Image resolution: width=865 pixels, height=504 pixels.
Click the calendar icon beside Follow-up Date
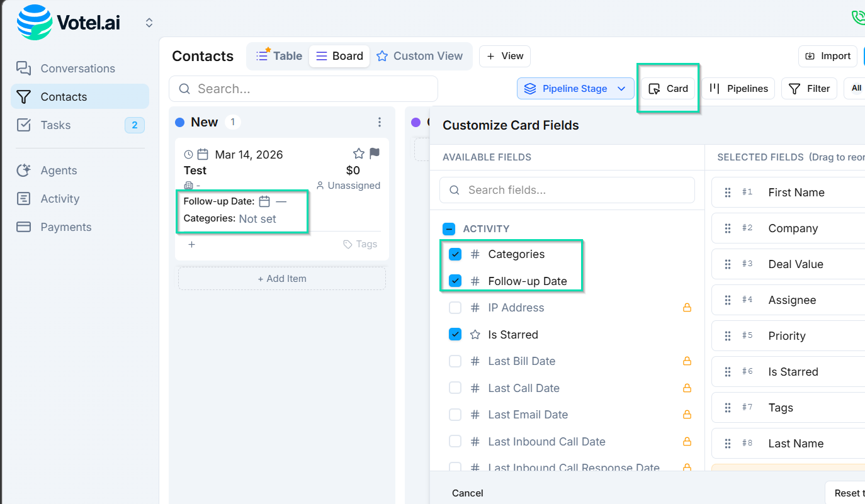(265, 201)
